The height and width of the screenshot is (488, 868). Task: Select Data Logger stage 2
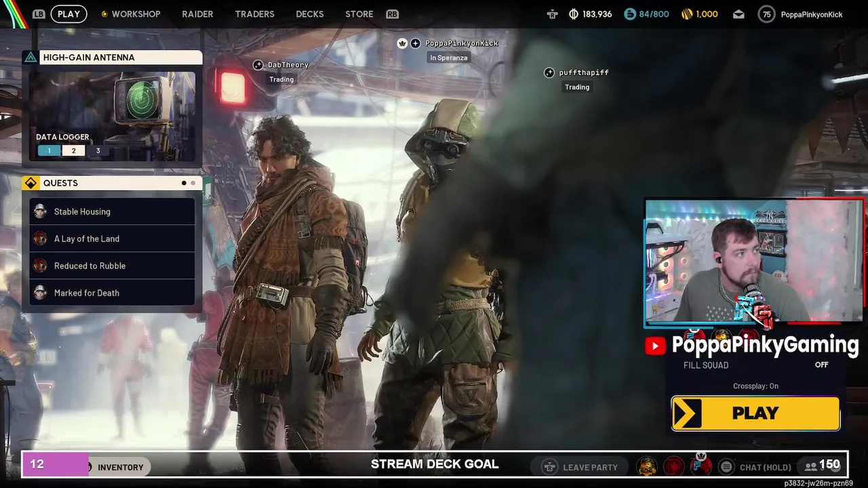coord(74,150)
